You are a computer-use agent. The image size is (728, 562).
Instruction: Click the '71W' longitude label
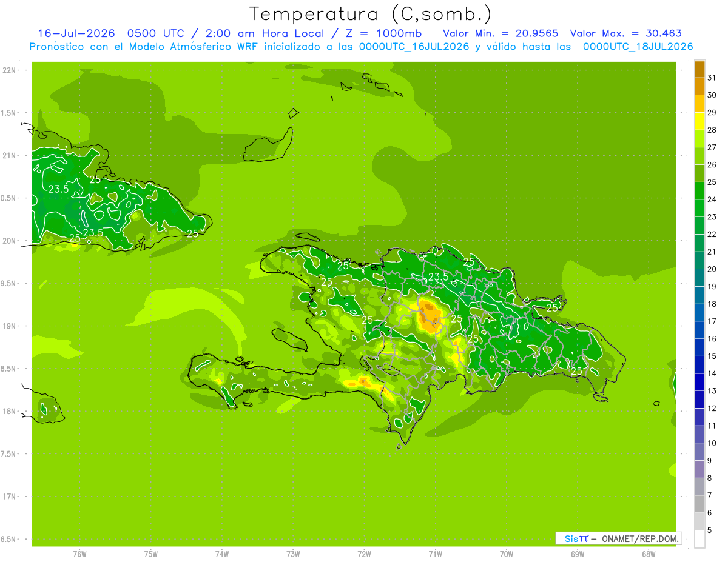[x=435, y=554]
